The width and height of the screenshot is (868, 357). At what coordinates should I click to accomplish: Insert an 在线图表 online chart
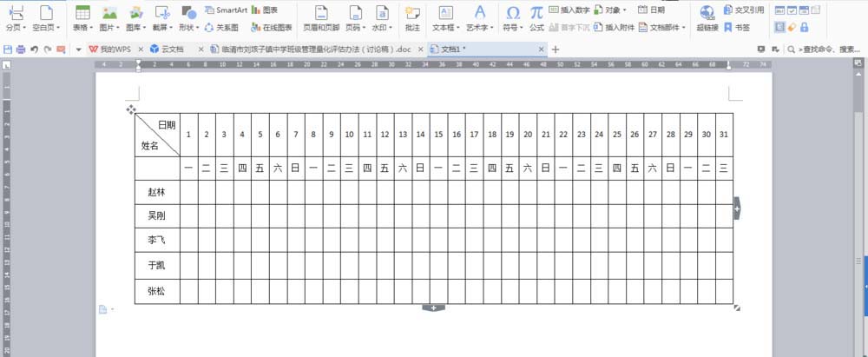(x=271, y=27)
